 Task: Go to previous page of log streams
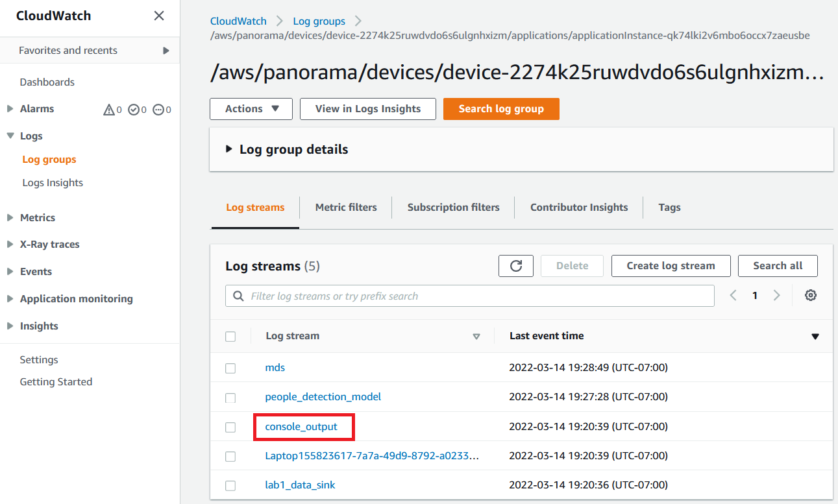[x=733, y=296]
